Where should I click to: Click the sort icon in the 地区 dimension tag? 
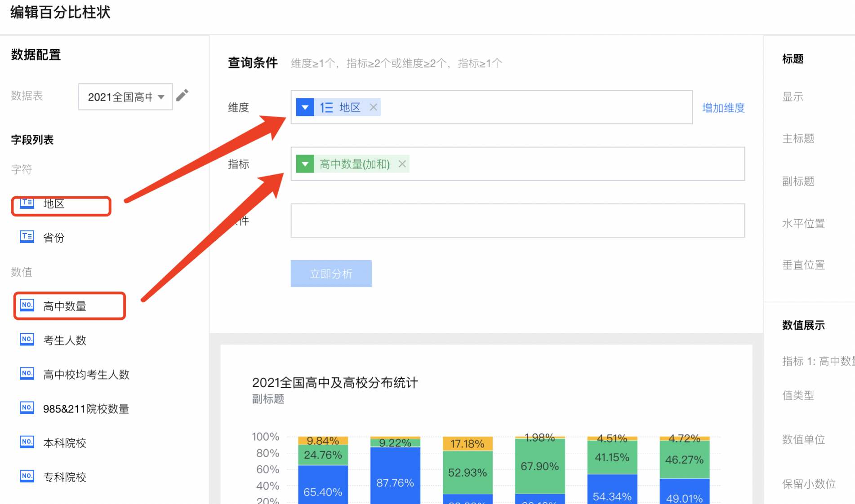tap(326, 107)
